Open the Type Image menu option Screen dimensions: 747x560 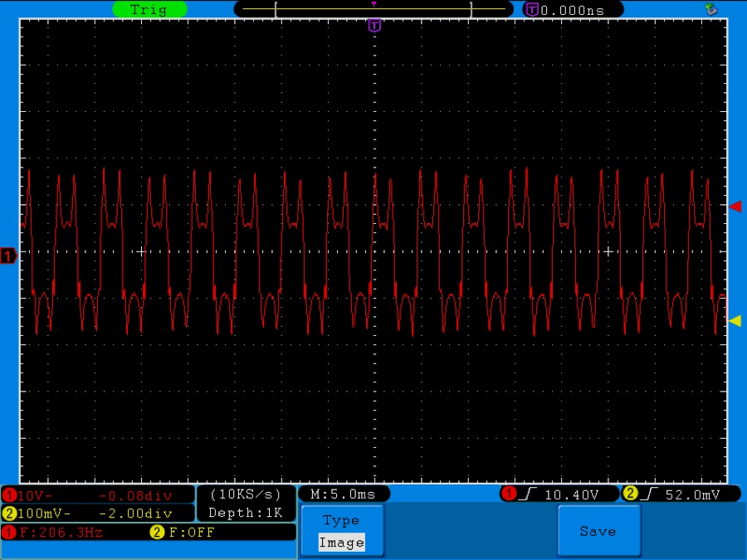pos(342,531)
